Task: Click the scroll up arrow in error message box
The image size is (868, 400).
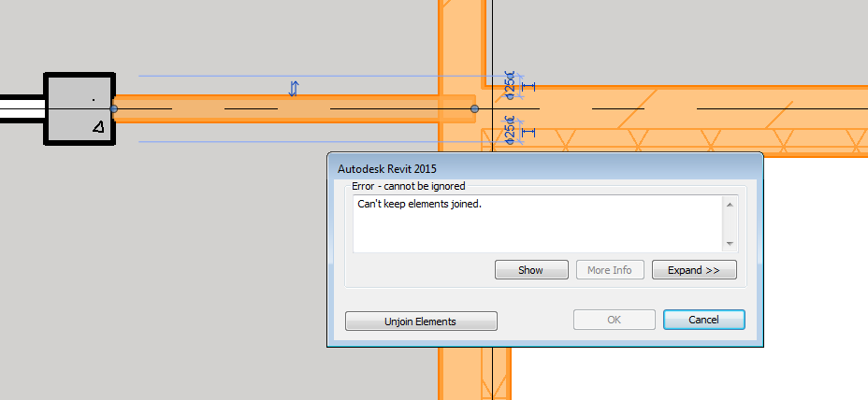Action: click(x=730, y=206)
